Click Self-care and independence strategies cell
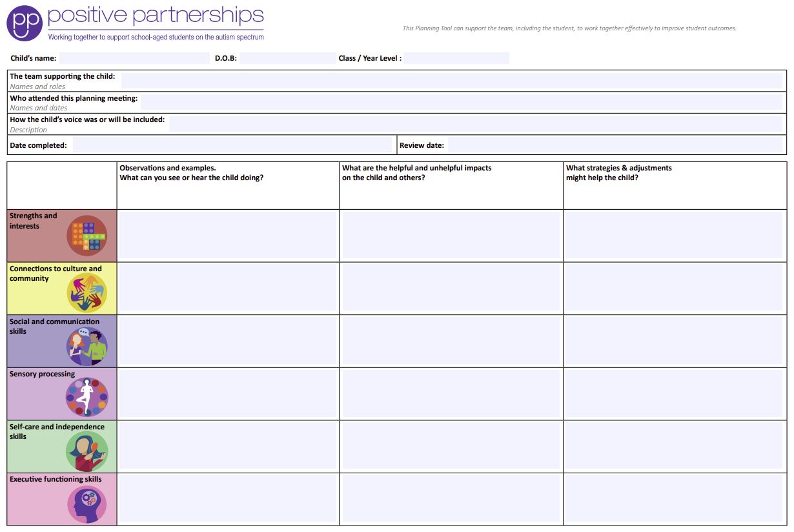Screen dimensions: 794x532 [x=675, y=446]
